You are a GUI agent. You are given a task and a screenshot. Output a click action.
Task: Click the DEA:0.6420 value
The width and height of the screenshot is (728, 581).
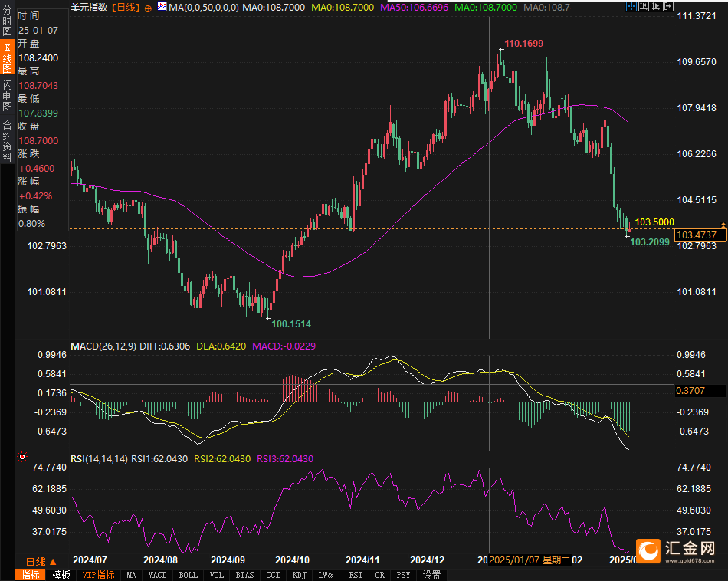(x=221, y=346)
